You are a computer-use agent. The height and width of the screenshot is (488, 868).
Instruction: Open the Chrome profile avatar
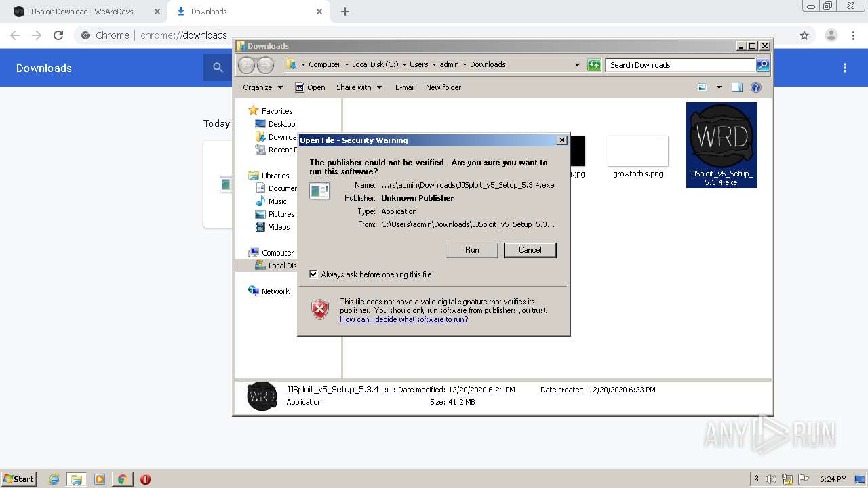831,35
